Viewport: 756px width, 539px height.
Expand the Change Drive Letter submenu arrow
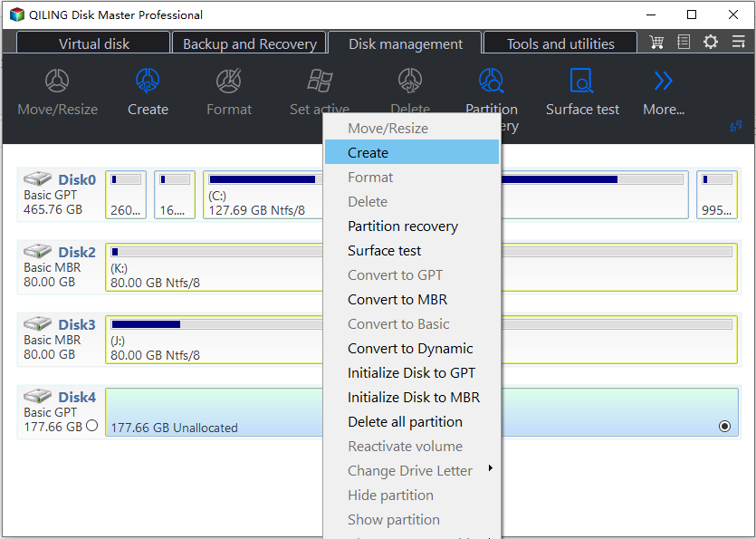(x=491, y=467)
